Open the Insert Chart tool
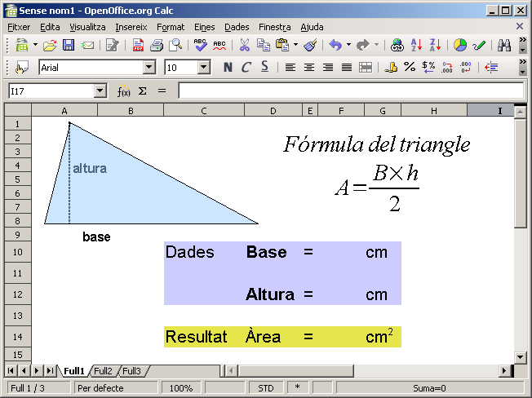The image size is (532, 398). (x=460, y=46)
